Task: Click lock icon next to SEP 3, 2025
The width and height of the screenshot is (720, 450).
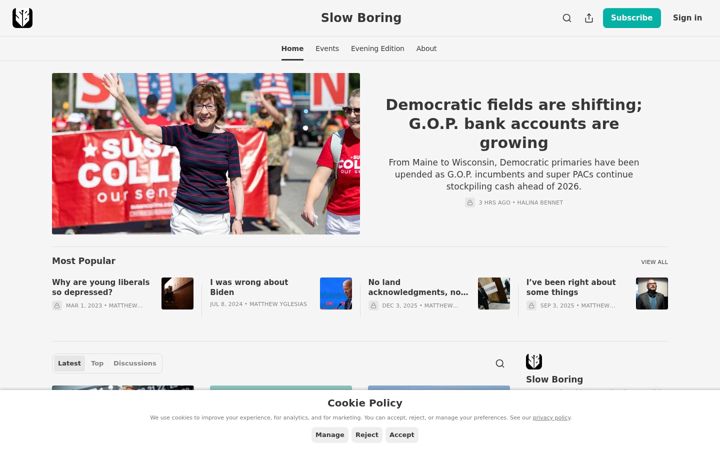Action: 531,305
